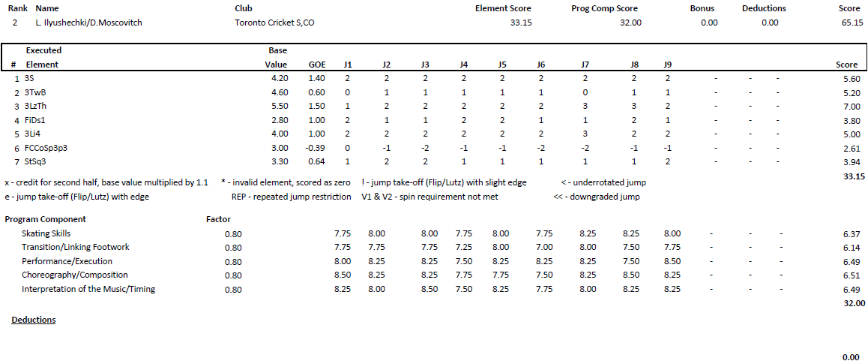The width and height of the screenshot is (868, 364).
Task: Select the Performance/Execution score 6.49
Action: [x=852, y=261]
